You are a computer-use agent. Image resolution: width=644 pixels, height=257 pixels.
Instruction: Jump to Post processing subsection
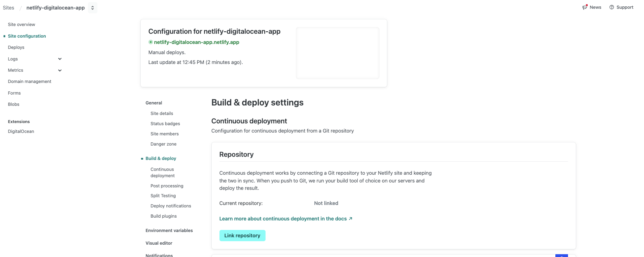[x=167, y=186]
